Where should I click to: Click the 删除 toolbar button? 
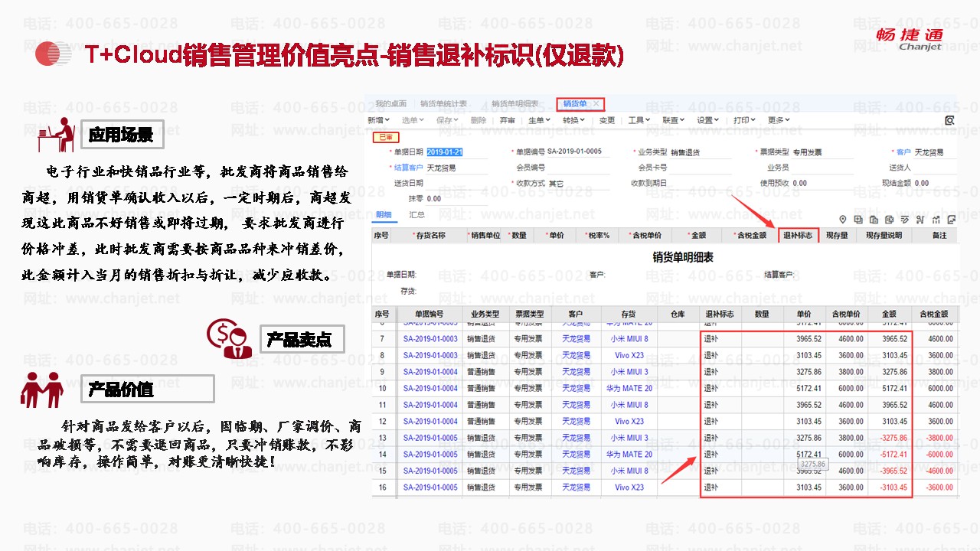(x=479, y=120)
